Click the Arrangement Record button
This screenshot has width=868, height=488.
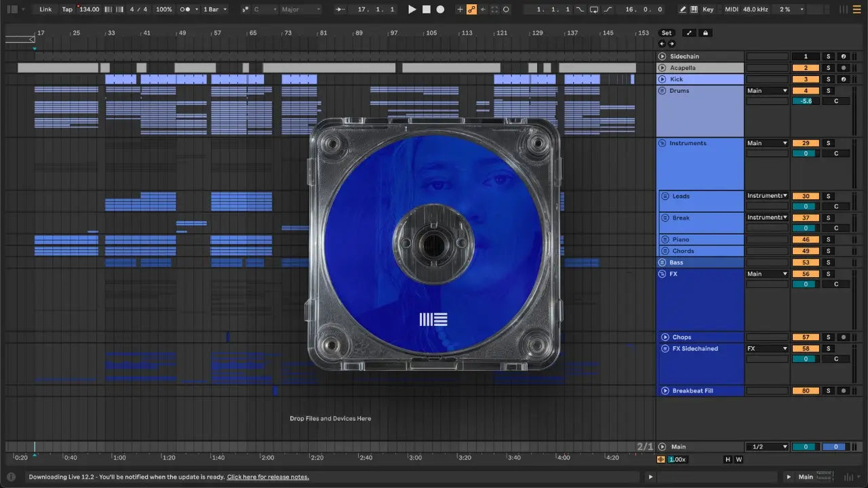pyautogui.click(x=440, y=9)
